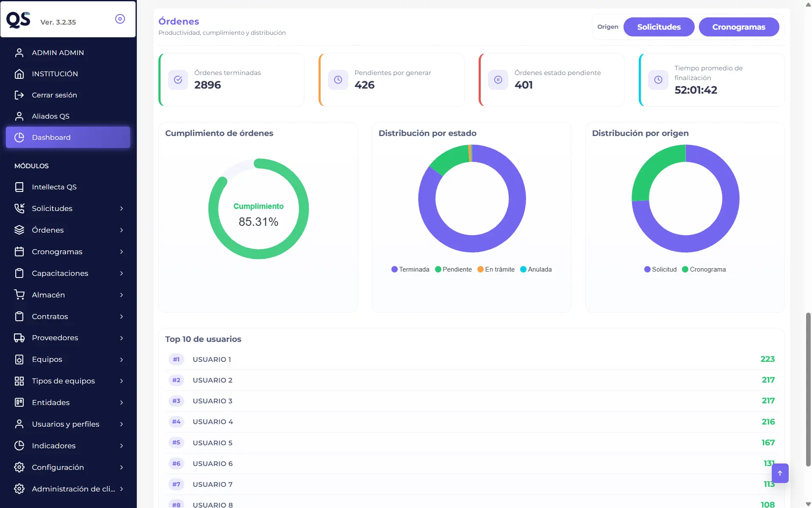Click the Intellecta QS book icon

click(19, 187)
